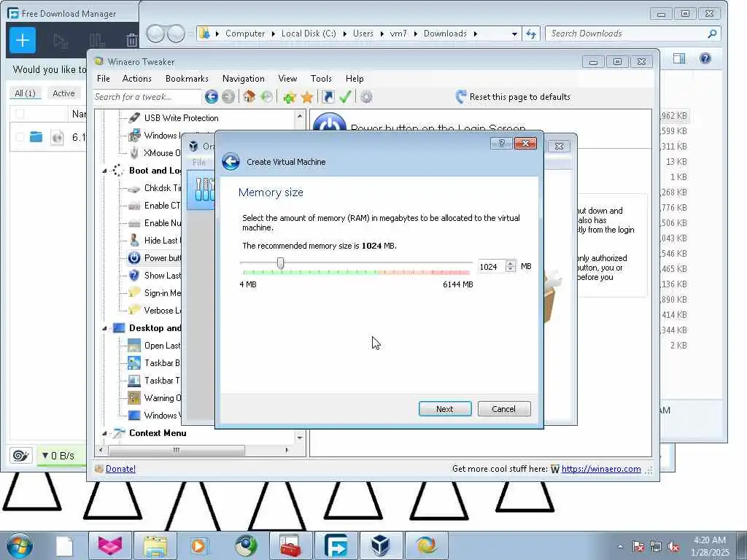Decrease memory with the spinner down arrow
Image resolution: width=747 pixels, height=560 pixels.
511,270
